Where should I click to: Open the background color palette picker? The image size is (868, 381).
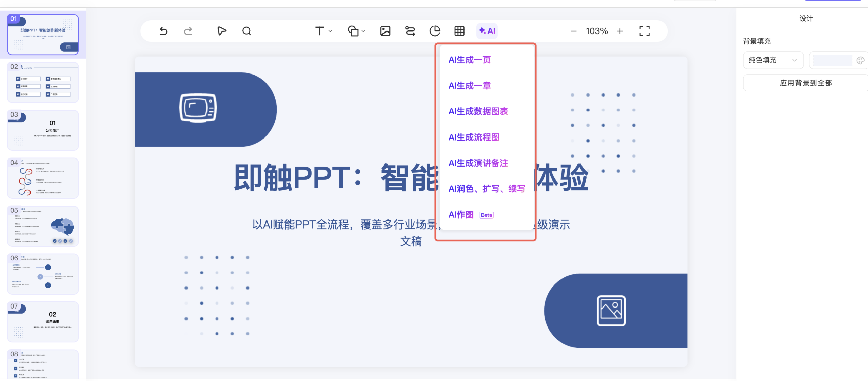click(x=860, y=60)
